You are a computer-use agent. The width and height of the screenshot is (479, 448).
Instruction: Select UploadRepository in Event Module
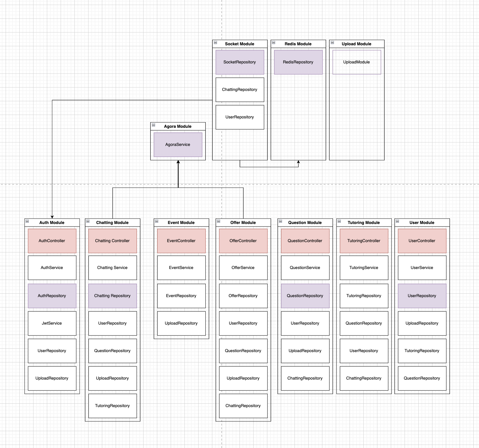pyautogui.click(x=181, y=323)
